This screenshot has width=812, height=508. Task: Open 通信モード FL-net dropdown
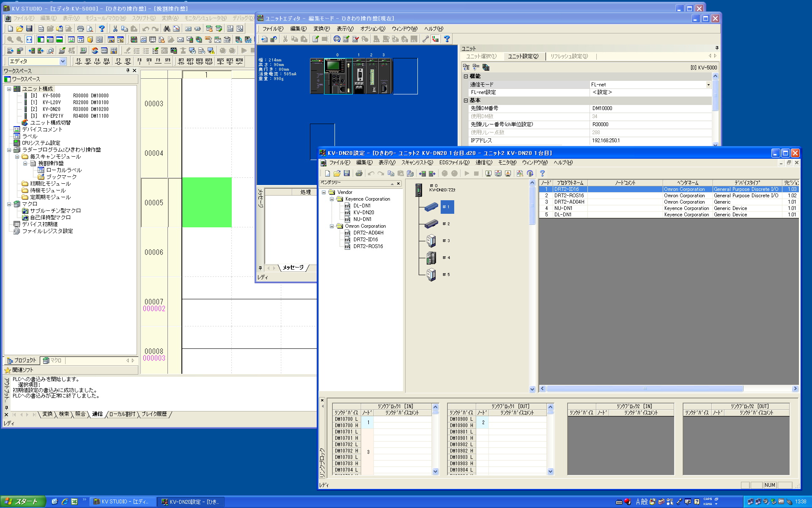708,85
